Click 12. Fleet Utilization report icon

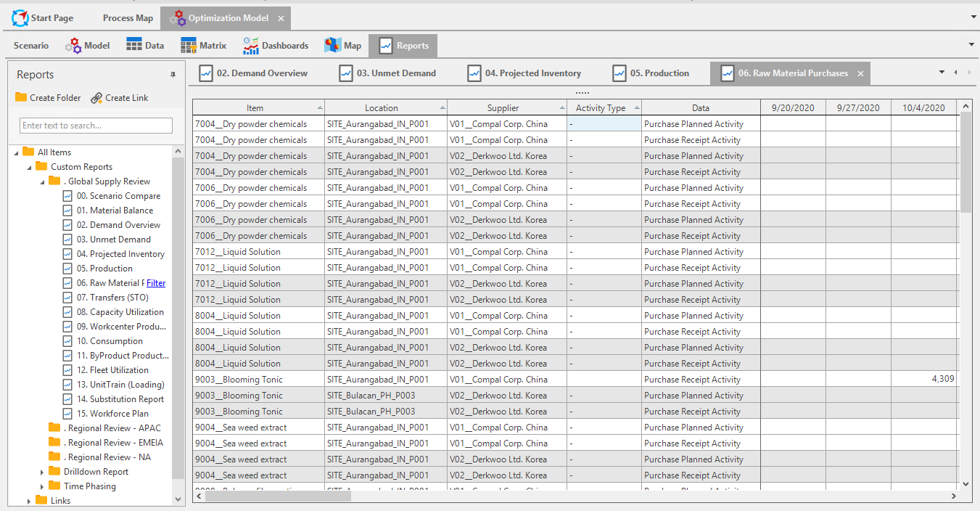(x=68, y=370)
